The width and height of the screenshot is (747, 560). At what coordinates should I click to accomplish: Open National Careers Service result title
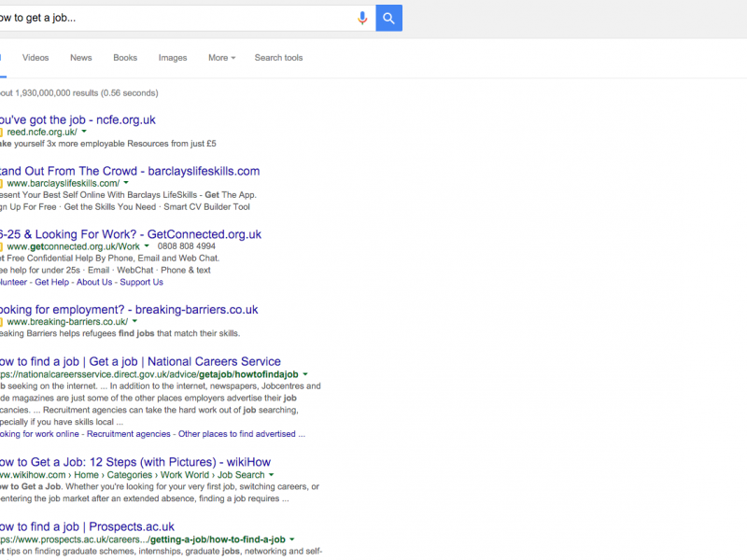(140, 361)
